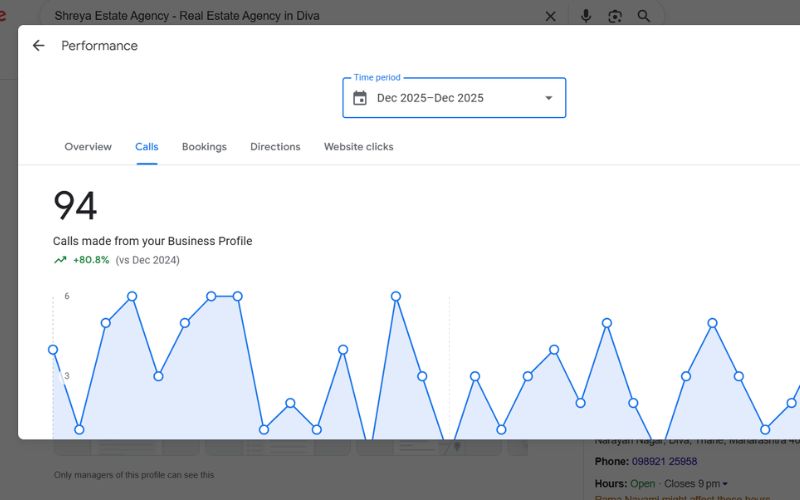This screenshot has height=500, width=800.
Task: Switch to the Overview tab
Action: [x=88, y=147]
